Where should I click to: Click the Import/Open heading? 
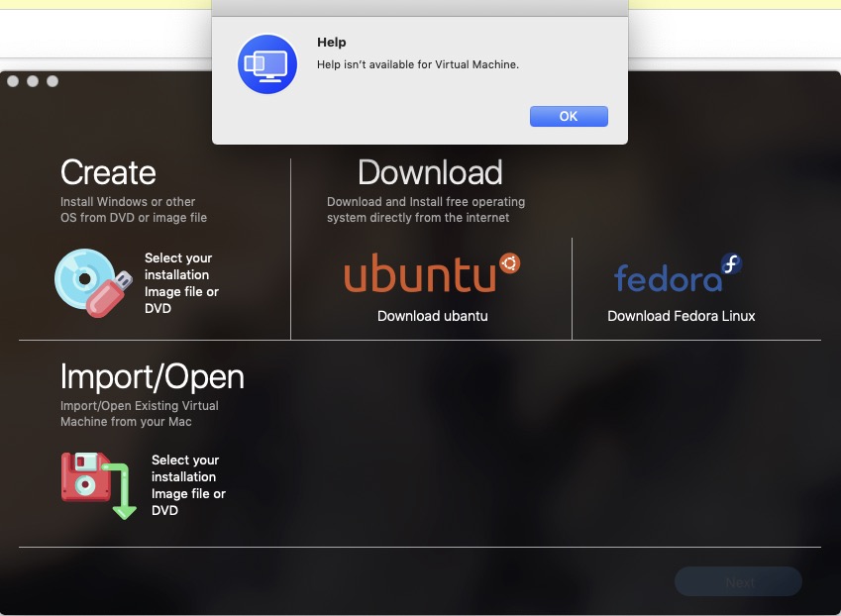coord(153,376)
